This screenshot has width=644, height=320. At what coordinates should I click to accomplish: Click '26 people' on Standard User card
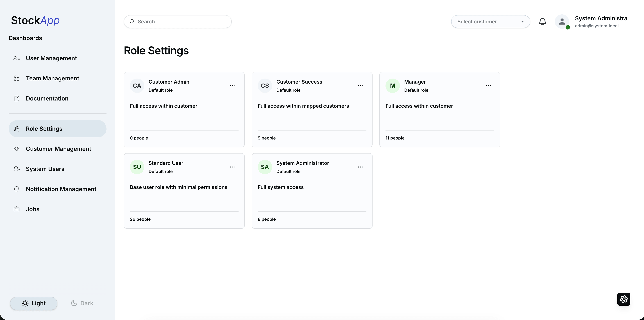coord(140,219)
